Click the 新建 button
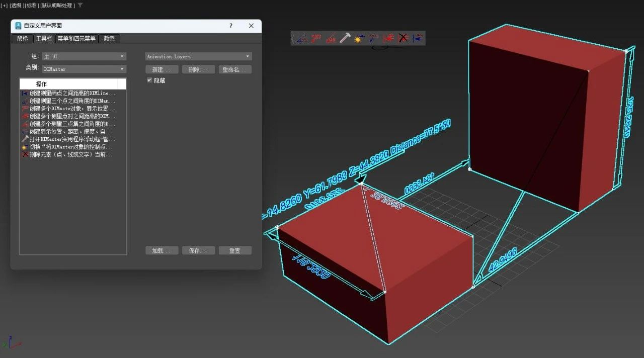 click(162, 69)
